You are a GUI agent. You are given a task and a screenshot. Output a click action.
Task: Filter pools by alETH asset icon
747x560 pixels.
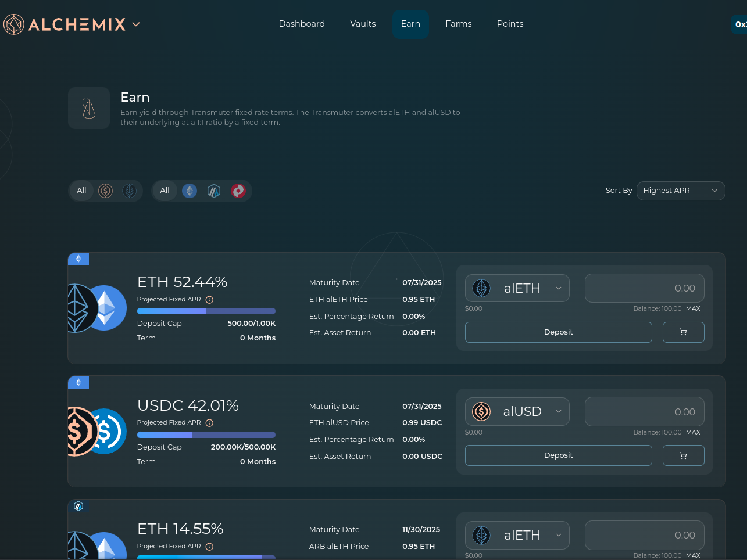(x=130, y=191)
